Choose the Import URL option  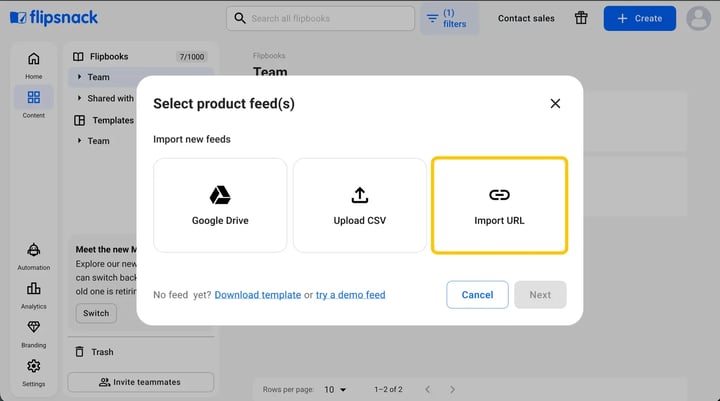(499, 205)
